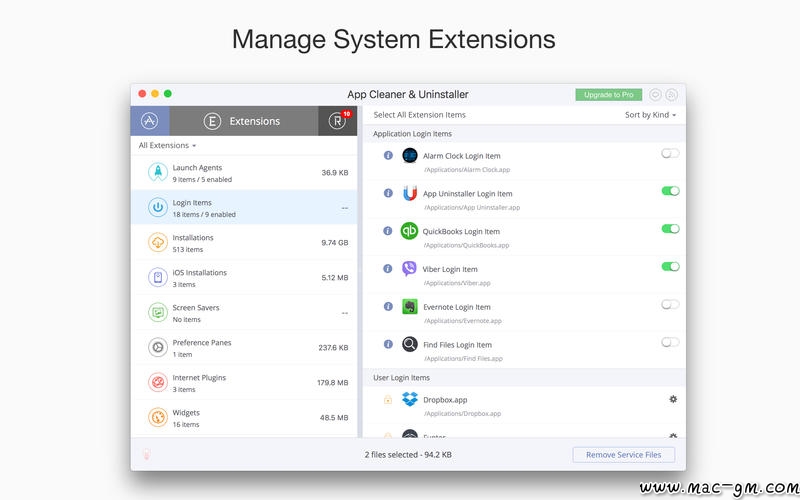Click the Dropbox app icon
The image size is (800, 500).
409,399
